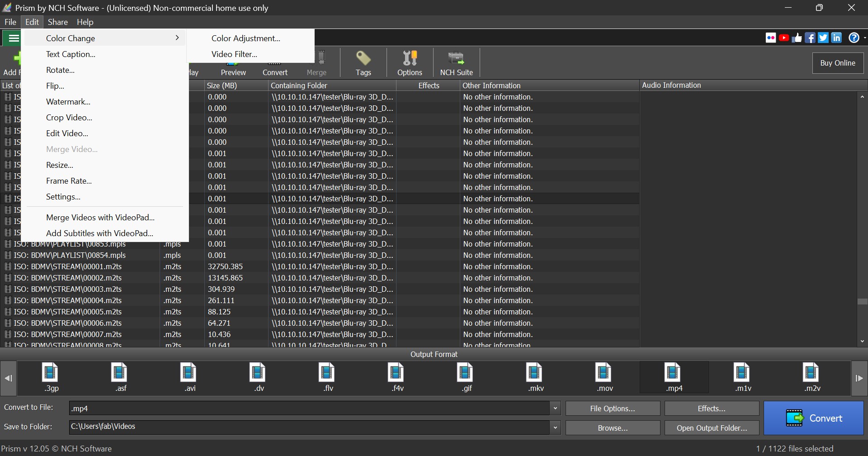Choose Color Adjustment from the submenu
The height and width of the screenshot is (456, 868).
245,38
